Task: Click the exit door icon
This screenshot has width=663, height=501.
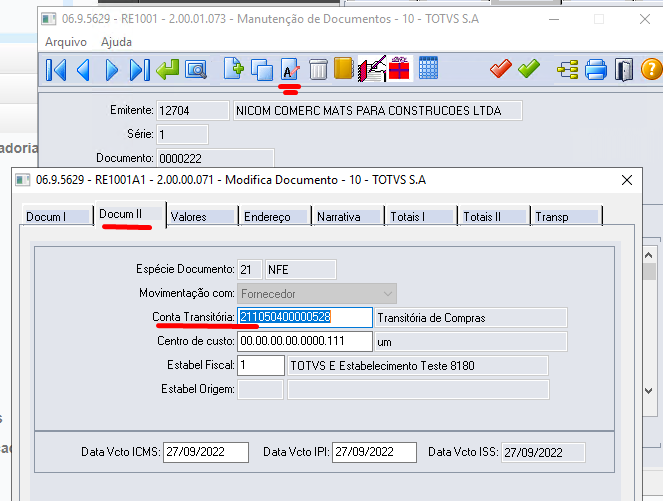Action: coord(624,70)
